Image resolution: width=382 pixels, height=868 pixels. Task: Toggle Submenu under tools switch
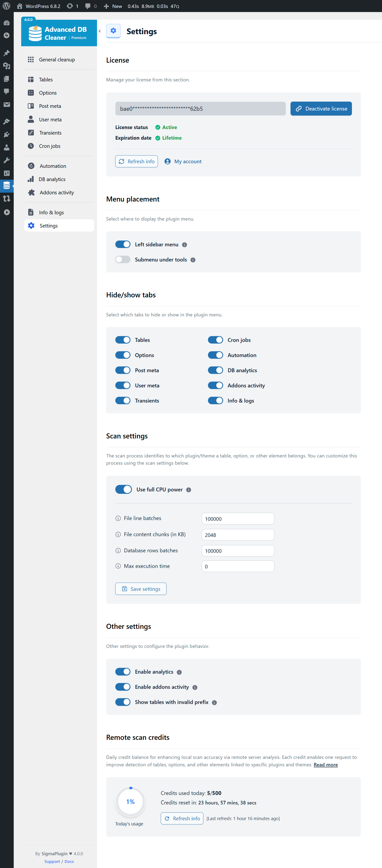[123, 260]
